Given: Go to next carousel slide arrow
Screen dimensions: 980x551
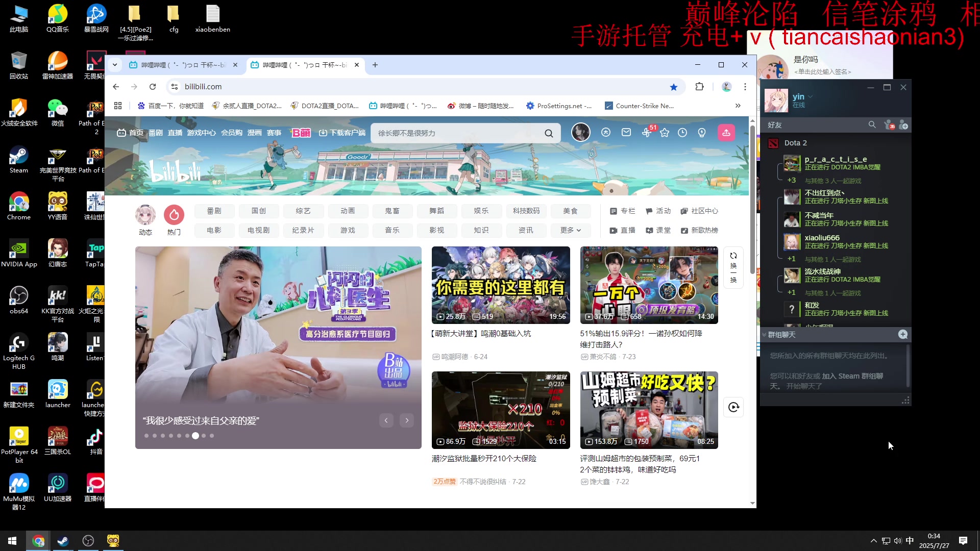Looking at the screenshot, I should click(x=407, y=420).
